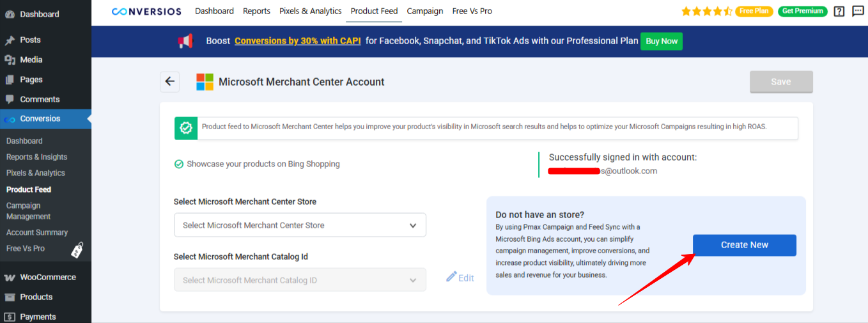Click the Create New button
The height and width of the screenshot is (323, 868).
click(745, 245)
